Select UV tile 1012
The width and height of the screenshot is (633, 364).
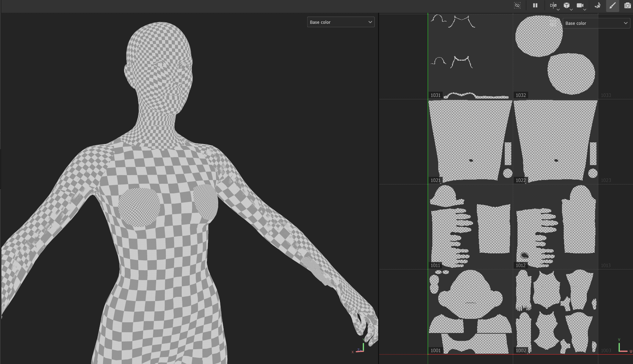click(555, 228)
